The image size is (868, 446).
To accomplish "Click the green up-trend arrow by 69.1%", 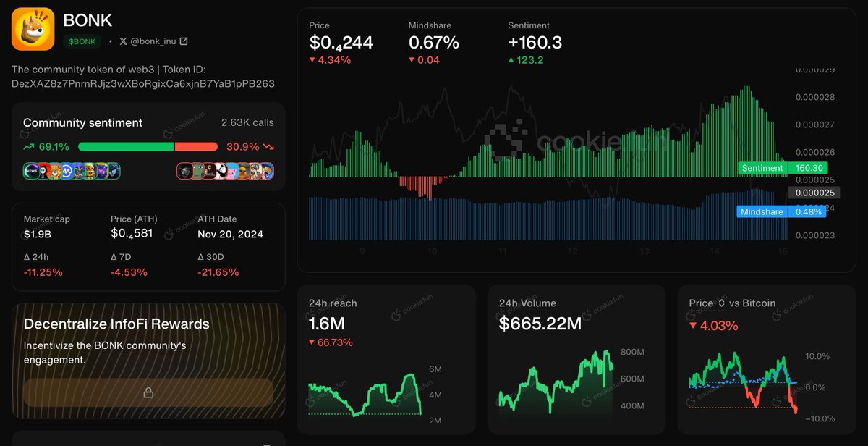I will 29,147.
